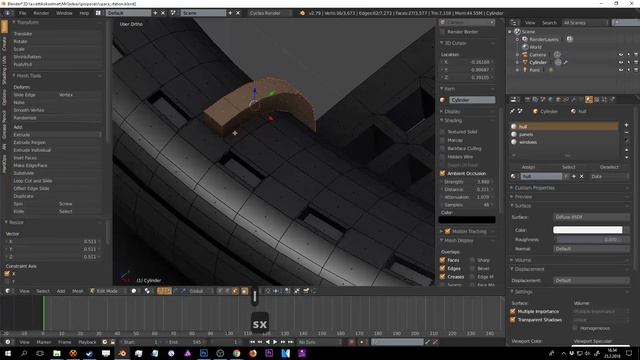Viewport: 640px width, 360px height.
Task: Click the Subdivide button
Action: pyautogui.click(x=57, y=173)
